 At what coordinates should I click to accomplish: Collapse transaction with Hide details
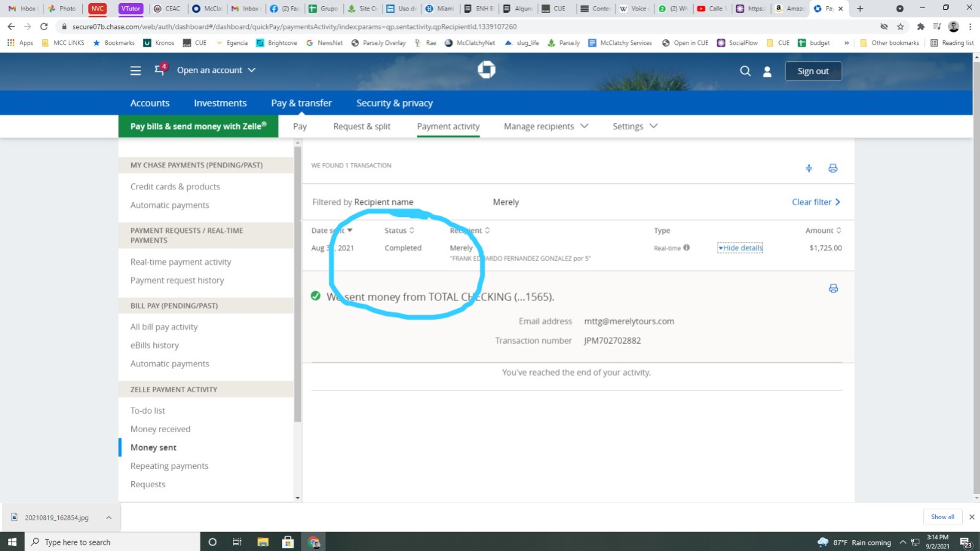[740, 248]
